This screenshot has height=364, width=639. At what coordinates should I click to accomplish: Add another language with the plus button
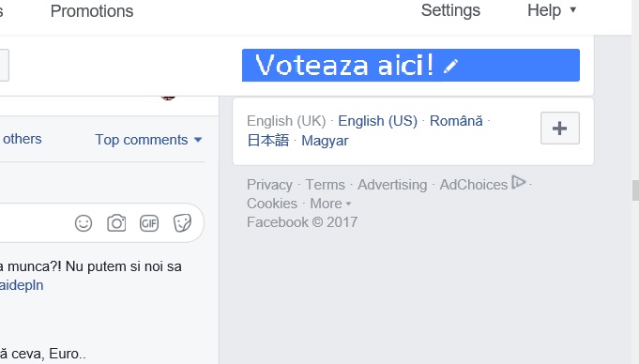coord(560,128)
